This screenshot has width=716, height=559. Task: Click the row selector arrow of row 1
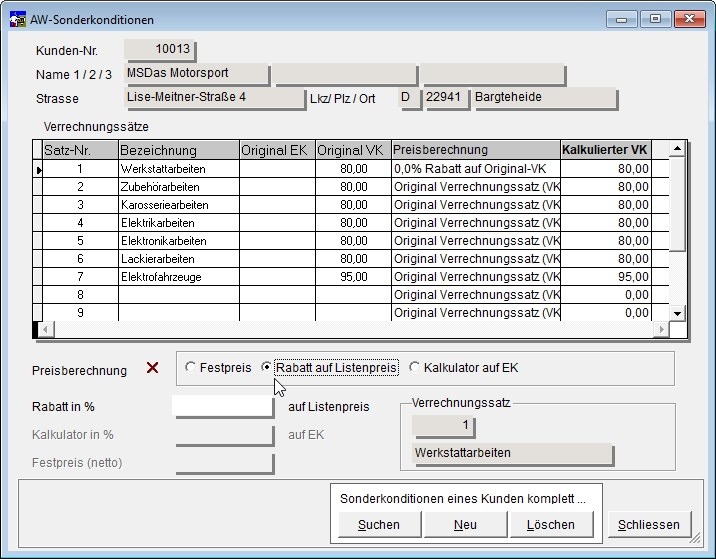pos(38,169)
